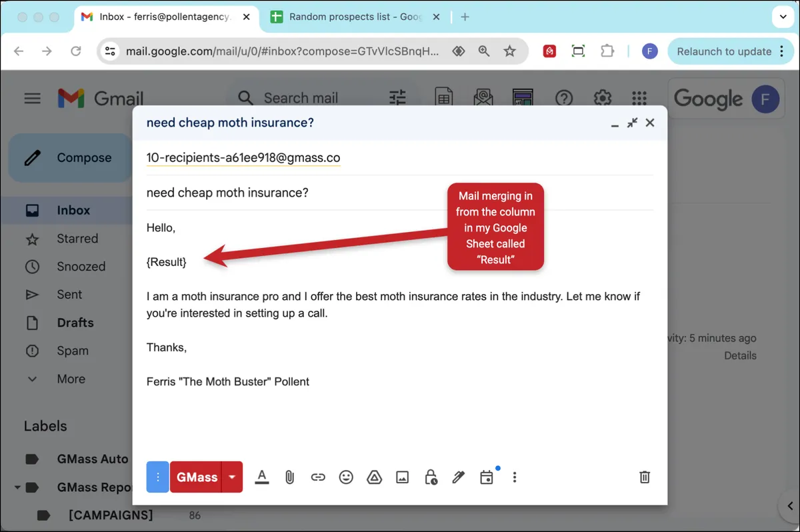Switch to Random prospects list tab
The height and width of the screenshot is (532, 800).
355,17
